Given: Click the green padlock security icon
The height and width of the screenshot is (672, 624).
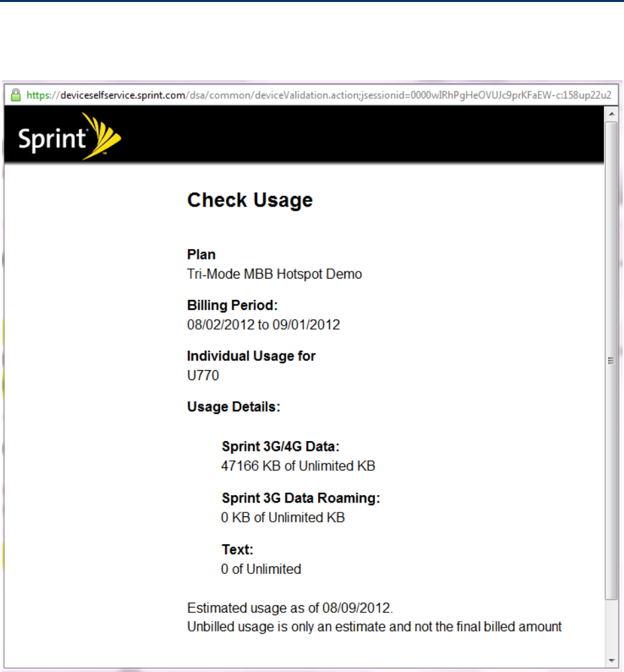Looking at the screenshot, I should 16,95.
